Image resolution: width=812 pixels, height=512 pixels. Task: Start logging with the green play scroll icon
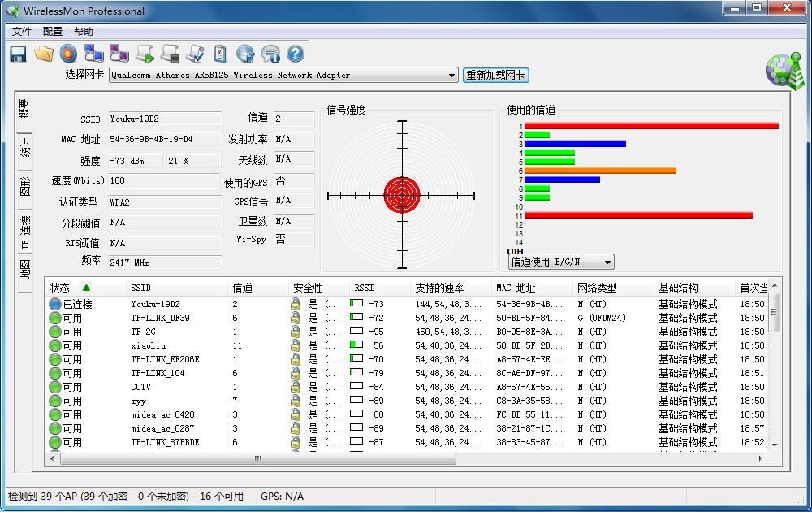coord(145,54)
